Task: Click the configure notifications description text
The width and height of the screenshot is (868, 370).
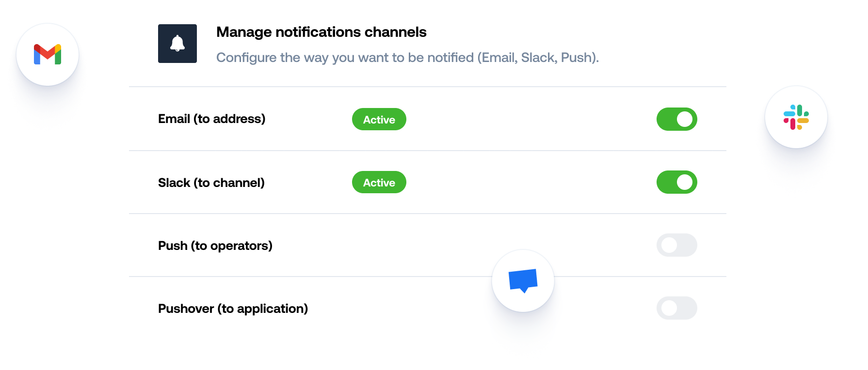Action: pos(407,58)
